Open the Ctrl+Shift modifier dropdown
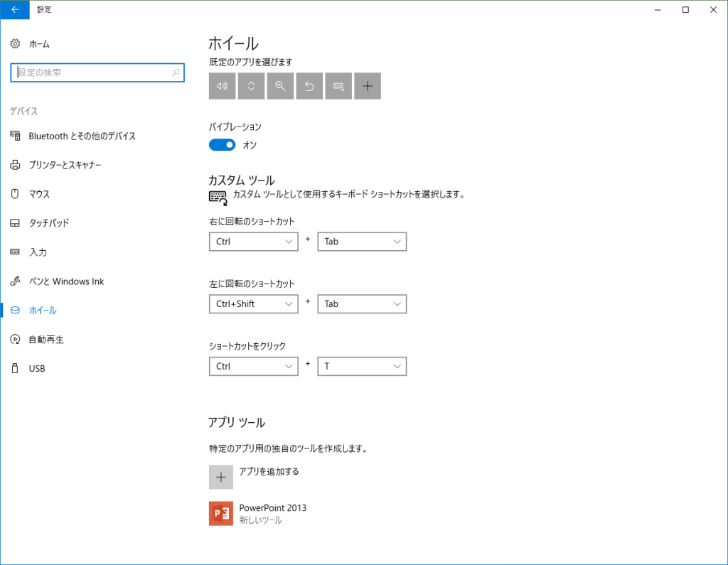 click(254, 304)
